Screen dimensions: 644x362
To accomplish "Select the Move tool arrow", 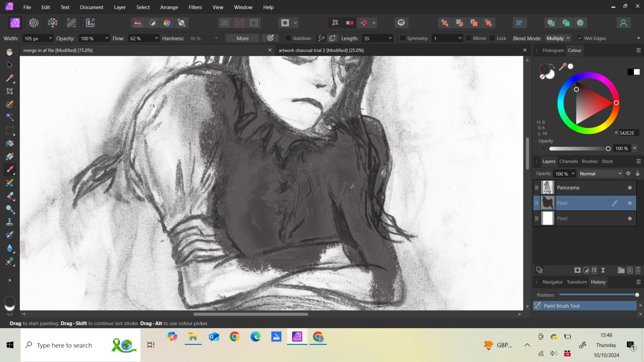I will pyautogui.click(x=9, y=65).
